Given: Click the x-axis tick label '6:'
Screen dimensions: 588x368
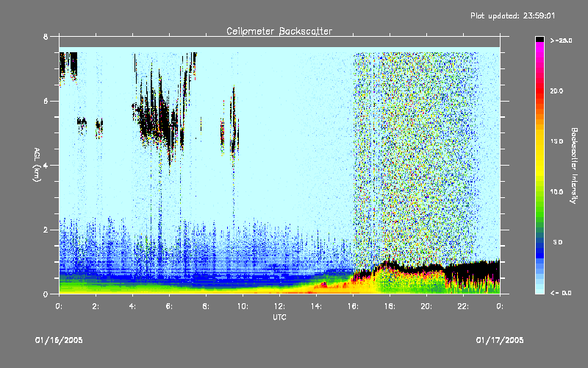Looking at the screenshot, I should pos(169,306).
